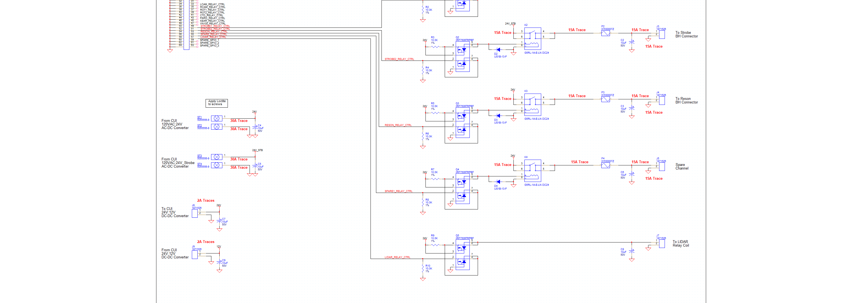
Task: Select the 'To Strobe BH Connector' label
Action: (x=687, y=34)
